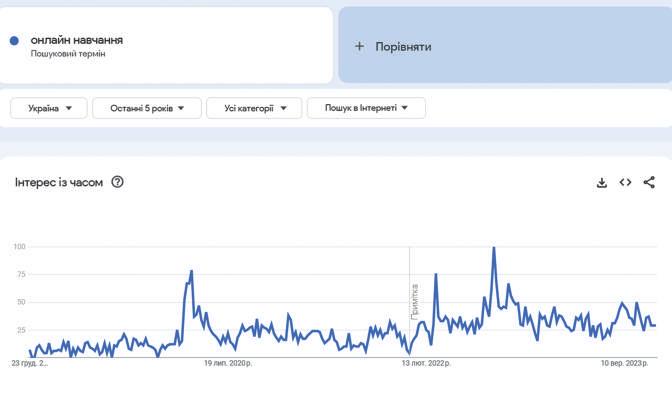This screenshot has width=672, height=405.
Task: Open the Україна region dropdown
Action: click(x=49, y=108)
